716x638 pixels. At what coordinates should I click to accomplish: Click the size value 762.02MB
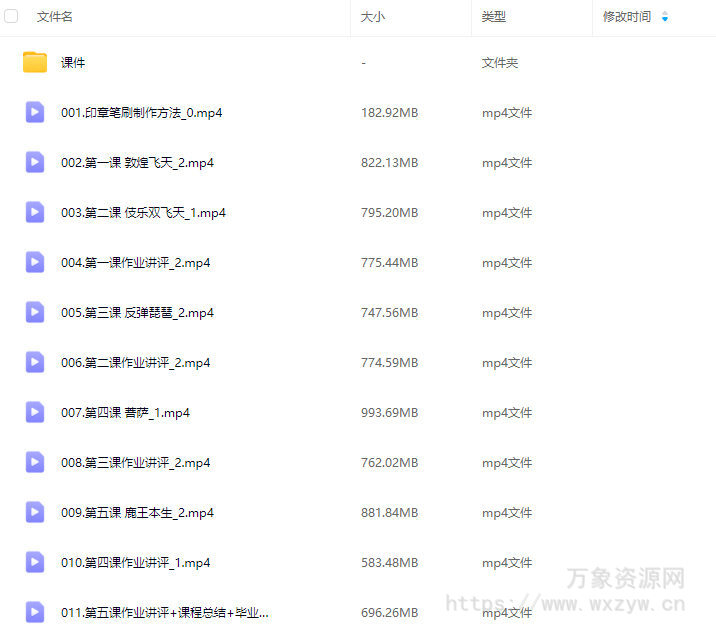390,463
